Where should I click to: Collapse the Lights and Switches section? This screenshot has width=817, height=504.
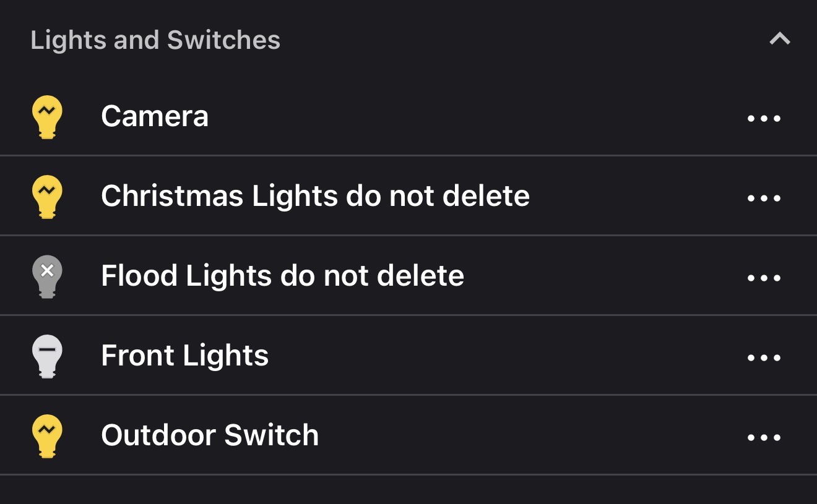(x=779, y=40)
